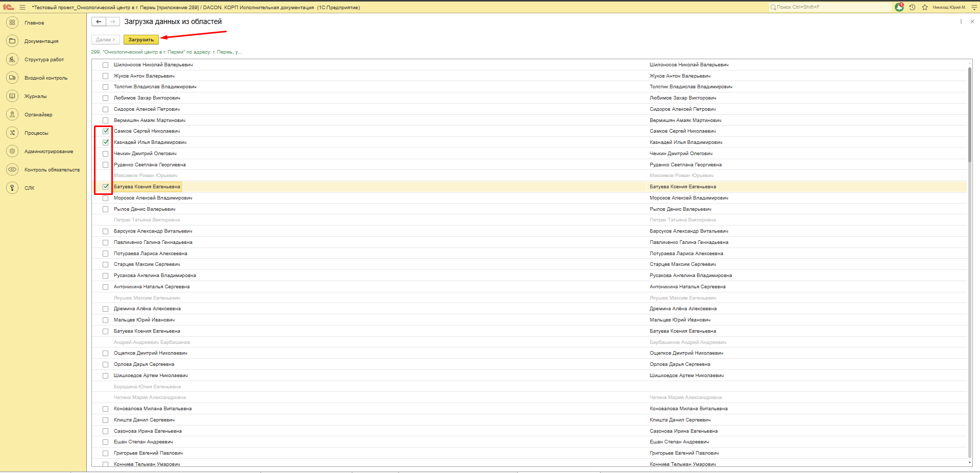Open the Документация section
Image resolution: width=980 pixels, height=473 pixels.
pos(41,41)
